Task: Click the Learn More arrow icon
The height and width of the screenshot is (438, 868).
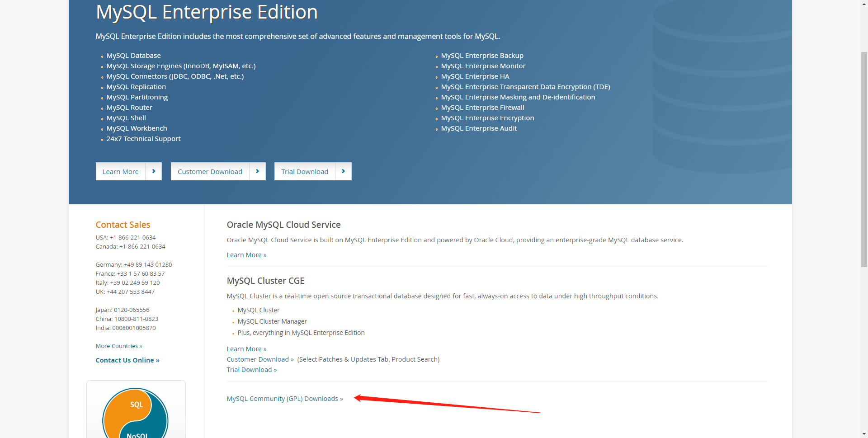Action: pos(154,171)
